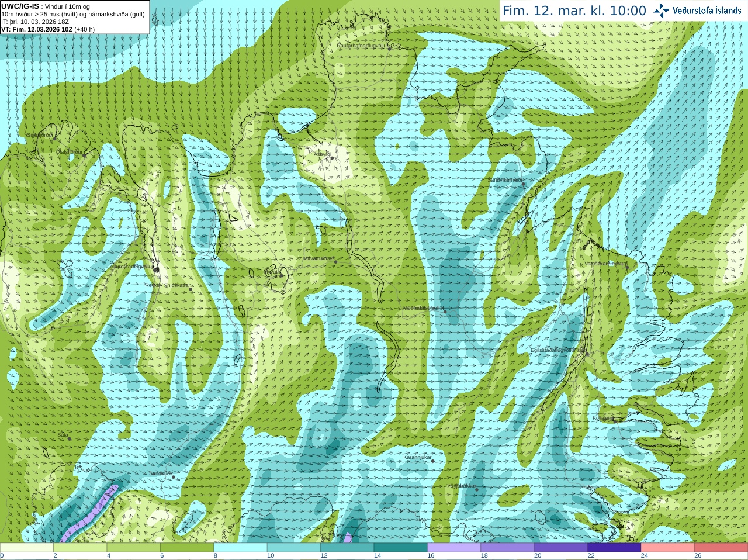Viewport: 748px width, 560px height.
Task: Click the Kollaleira station label
Action: [602, 419]
